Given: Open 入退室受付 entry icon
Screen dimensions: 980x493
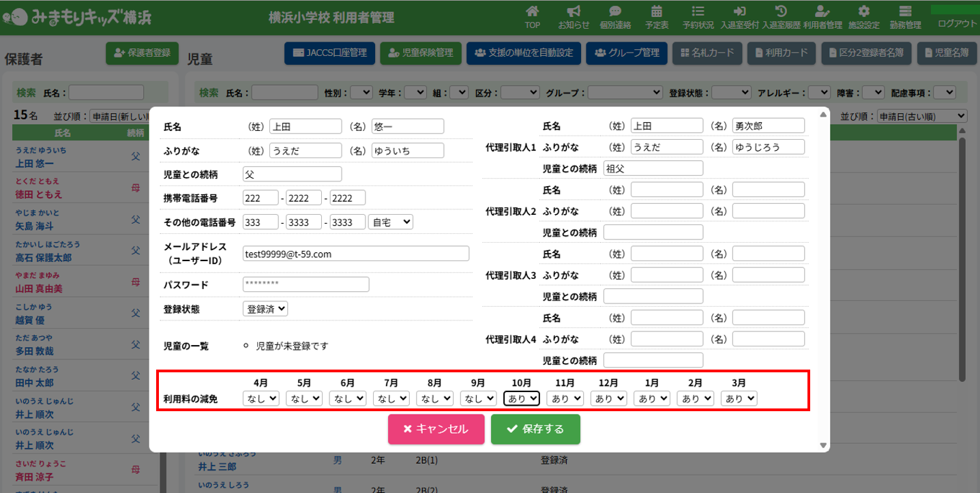Looking at the screenshot, I should (739, 12).
